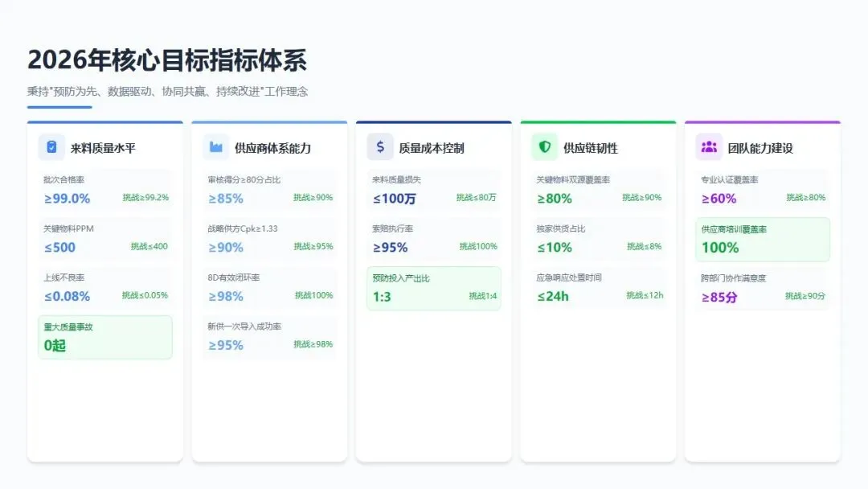Select the ≥80% target value
868x489 pixels.
(555, 199)
